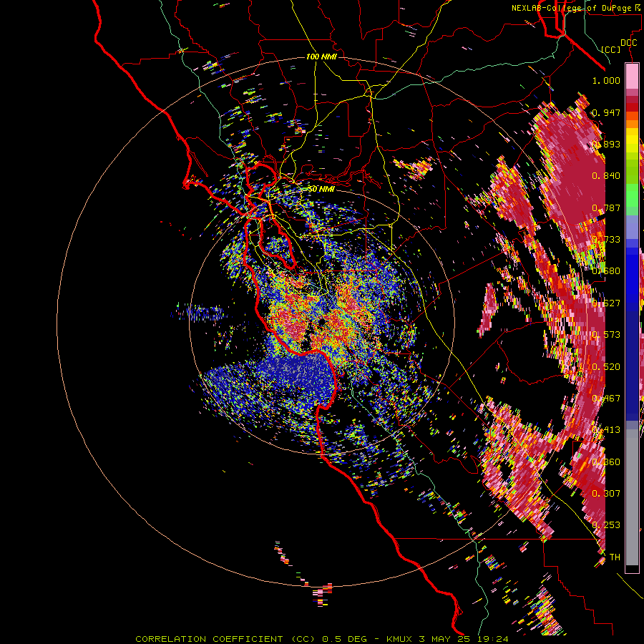The height and width of the screenshot is (644, 644).
Task: Click the 0.573 scale value
Action: (x=606, y=335)
